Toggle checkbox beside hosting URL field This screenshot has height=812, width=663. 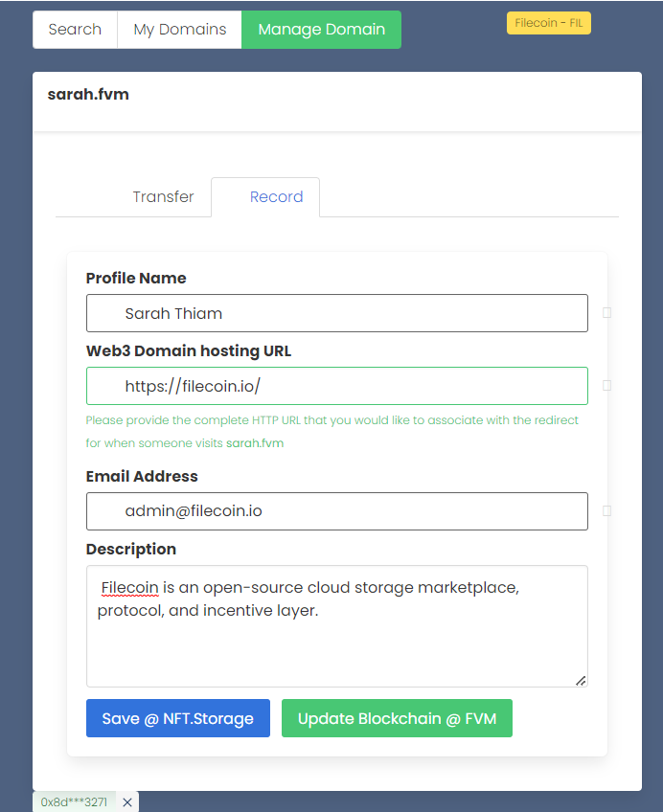[607, 385]
